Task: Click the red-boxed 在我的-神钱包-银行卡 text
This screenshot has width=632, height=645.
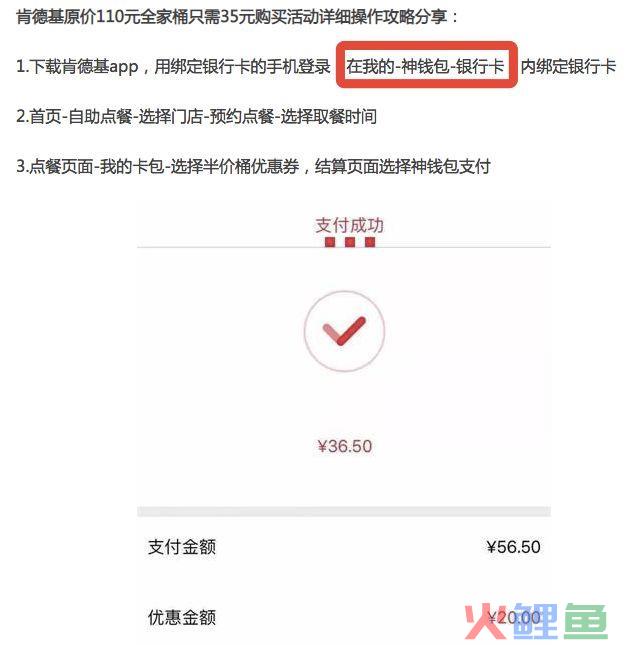Action: point(426,65)
